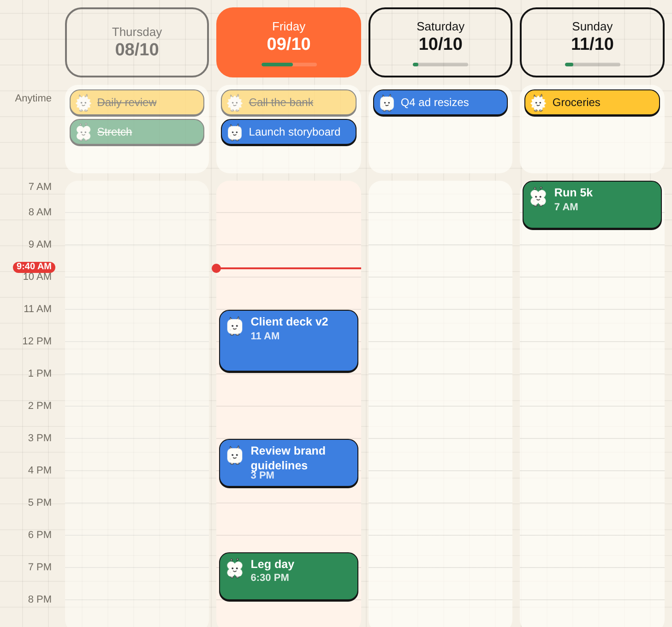Click the mascot icon on Groceries task
The image size is (672, 627).
[x=538, y=103]
